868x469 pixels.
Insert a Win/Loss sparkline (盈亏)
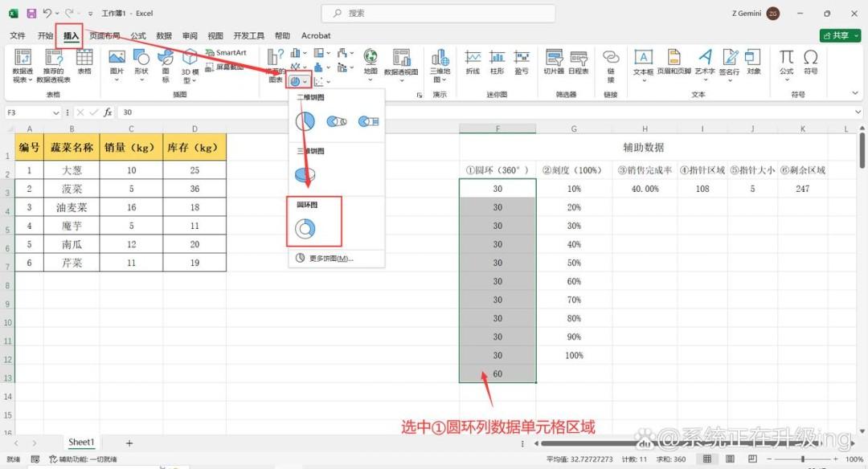click(x=522, y=62)
